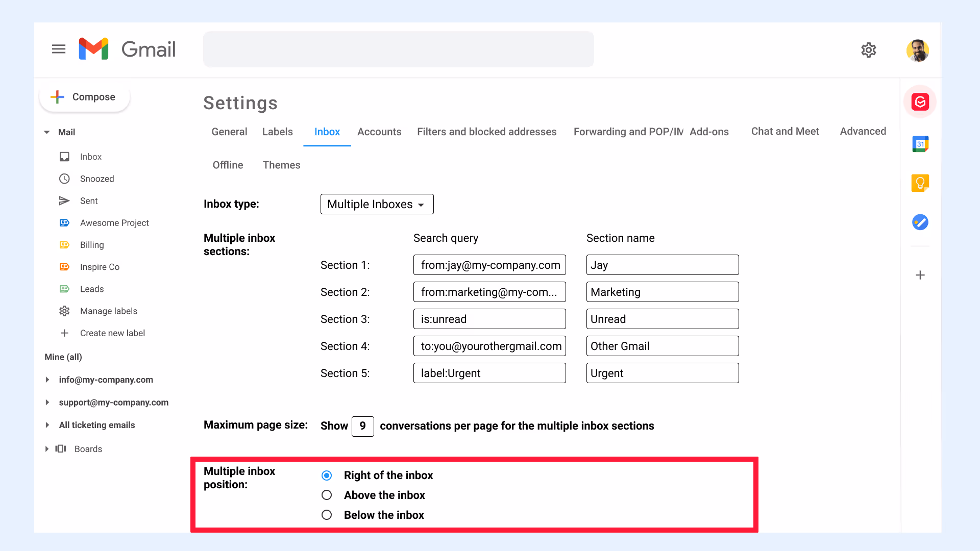
Task: Click the Billing label icon
Action: coord(64,244)
